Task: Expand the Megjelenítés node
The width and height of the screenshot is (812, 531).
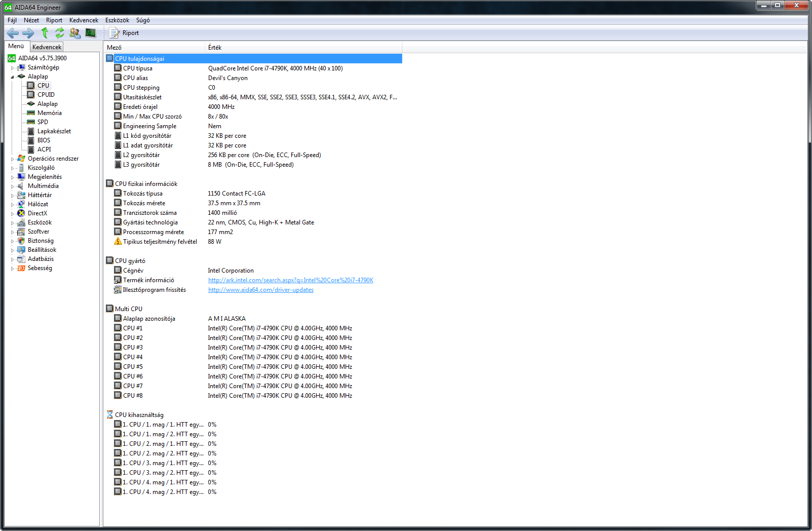Action: click(x=13, y=177)
